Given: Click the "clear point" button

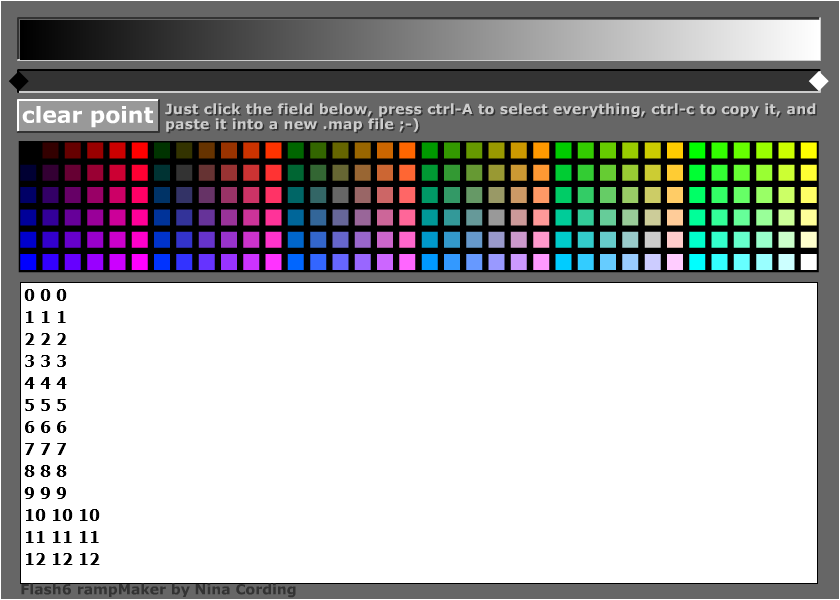Looking at the screenshot, I should click(88, 116).
